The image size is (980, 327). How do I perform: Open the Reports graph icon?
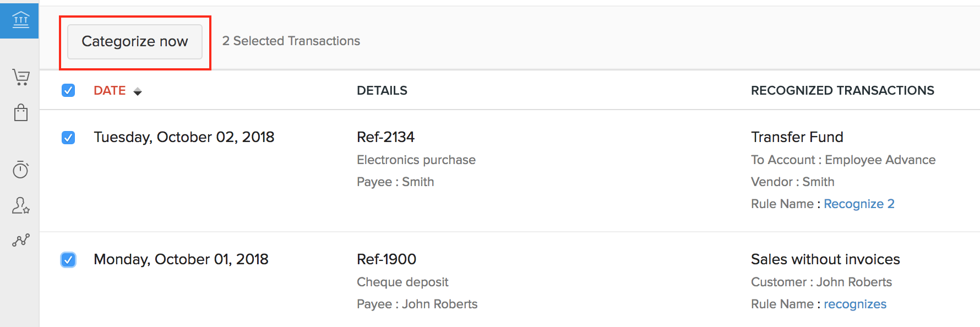21,240
